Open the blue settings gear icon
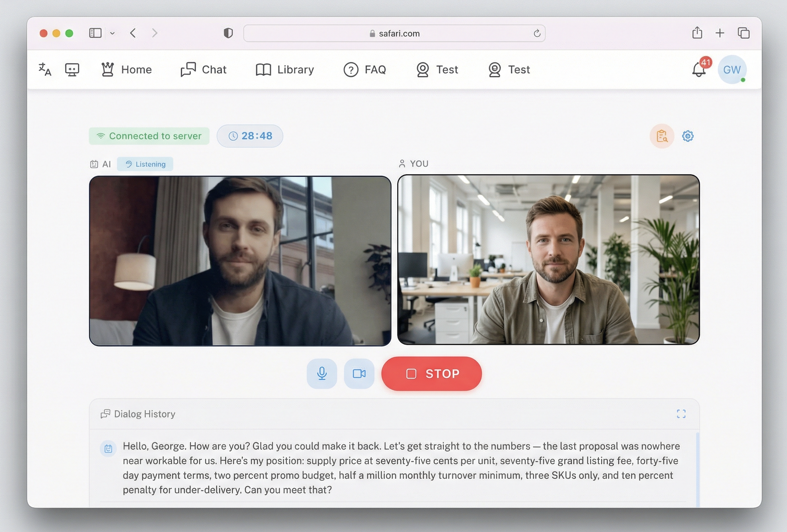The image size is (787, 532). pyautogui.click(x=688, y=136)
